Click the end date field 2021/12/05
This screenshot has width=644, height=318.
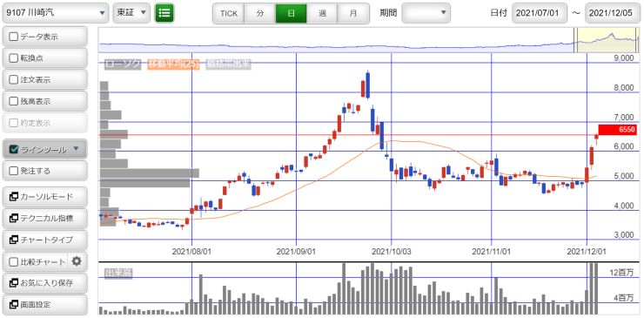point(613,13)
